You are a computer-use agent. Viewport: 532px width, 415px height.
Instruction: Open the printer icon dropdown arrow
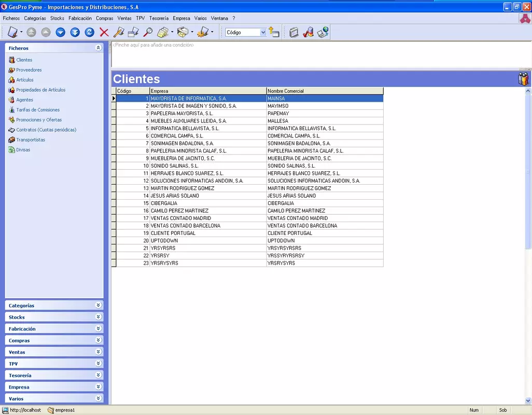tap(192, 32)
